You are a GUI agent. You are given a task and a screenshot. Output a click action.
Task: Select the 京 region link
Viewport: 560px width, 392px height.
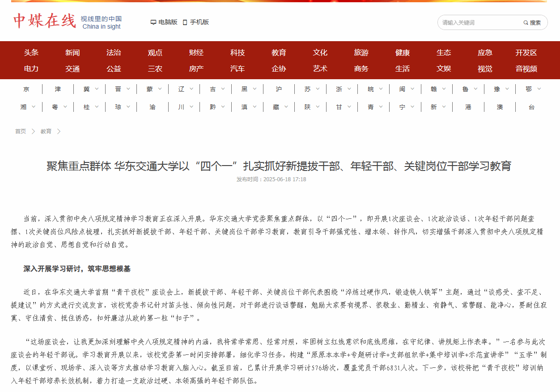[x=26, y=89]
